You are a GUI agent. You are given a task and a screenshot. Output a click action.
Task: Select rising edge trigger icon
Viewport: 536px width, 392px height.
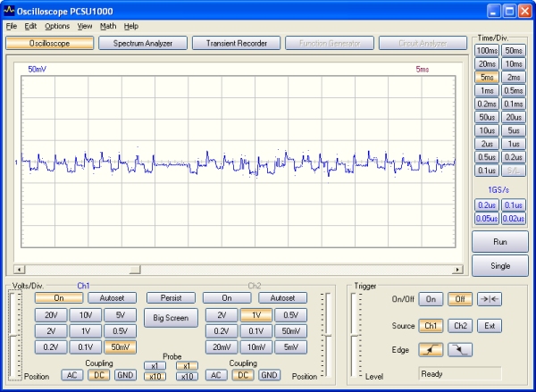click(x=431, y=350)
